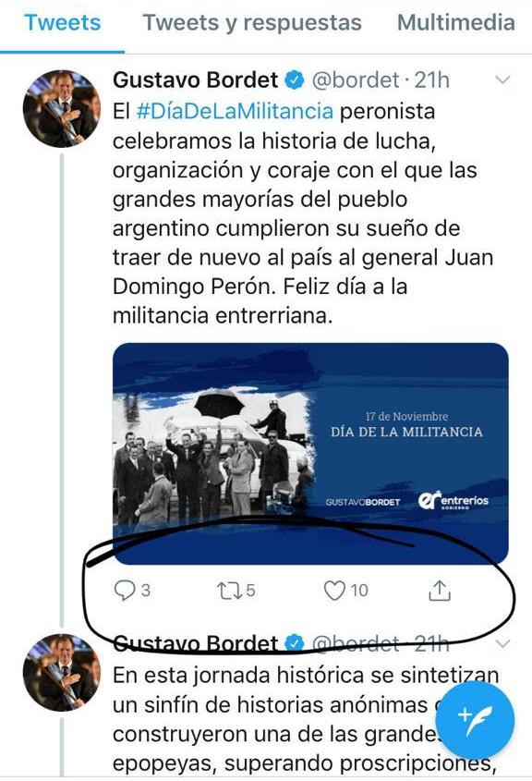Open the tweet text starting 'En esta jornada histórica'
532x781 pixels.
pyautogui.click(x=306, y=719)
